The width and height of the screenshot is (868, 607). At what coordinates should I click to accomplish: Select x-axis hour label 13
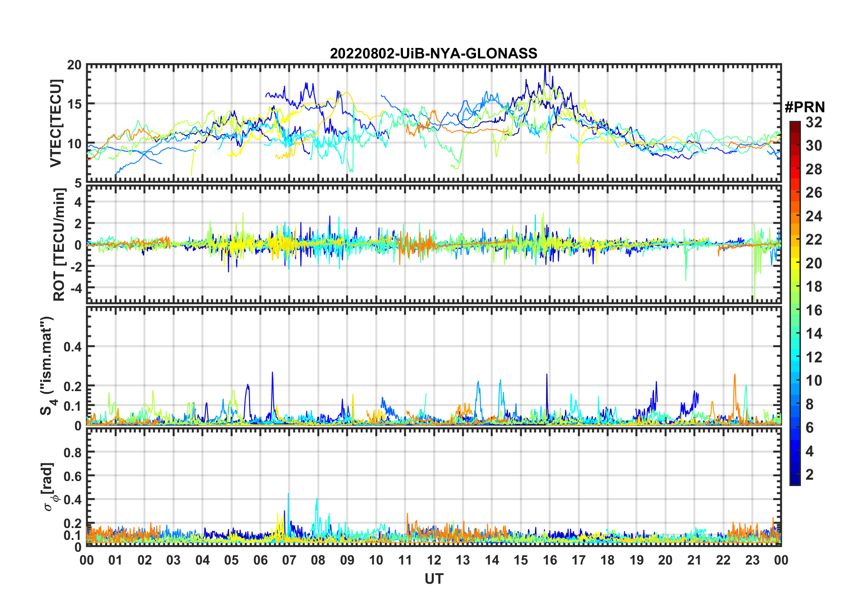pyautogui.click(x=463, y=560)
